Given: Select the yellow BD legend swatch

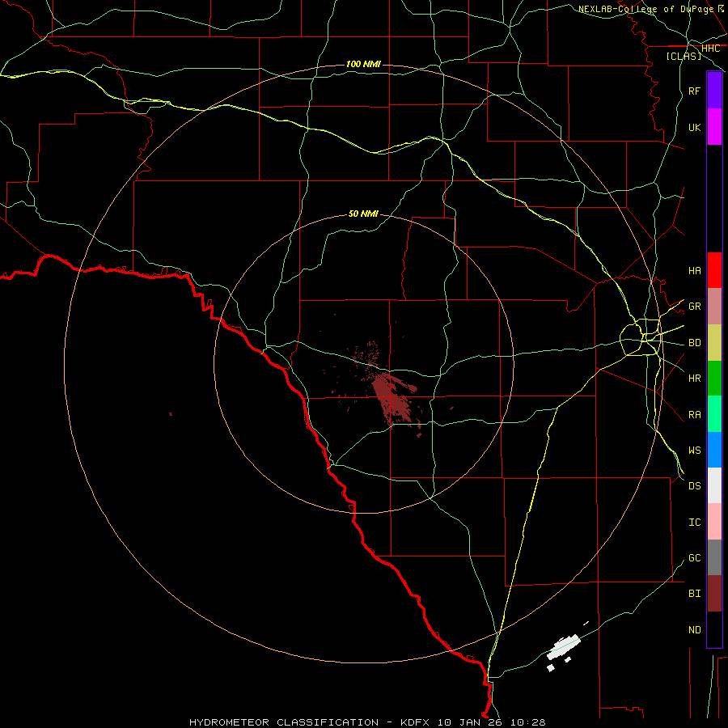Looking at the screenshot, I should (x=714, y=342).
